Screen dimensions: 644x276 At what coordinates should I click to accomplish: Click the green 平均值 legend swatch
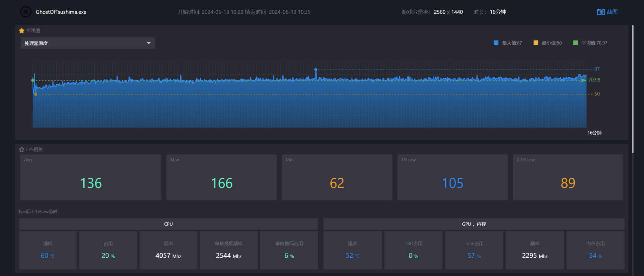575,43
